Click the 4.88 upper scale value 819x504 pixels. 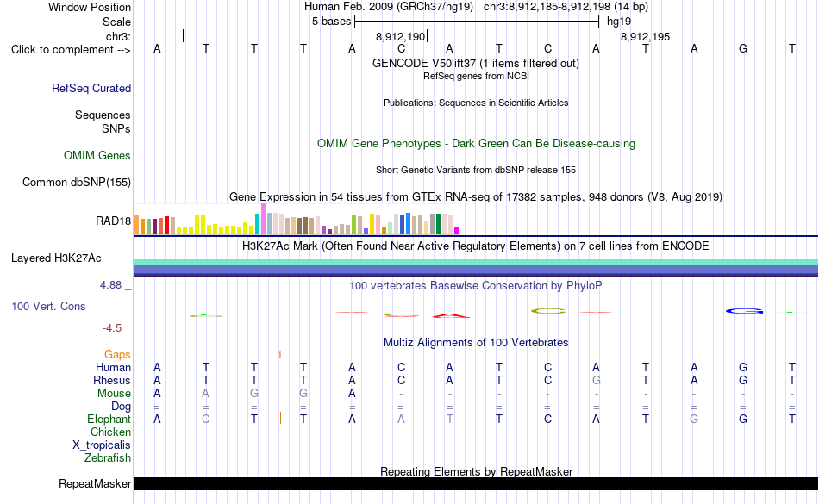click(110, 285)
